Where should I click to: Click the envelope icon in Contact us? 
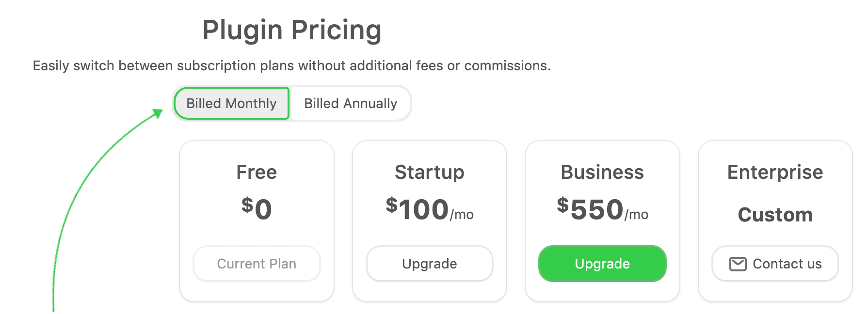coord(738,264)
